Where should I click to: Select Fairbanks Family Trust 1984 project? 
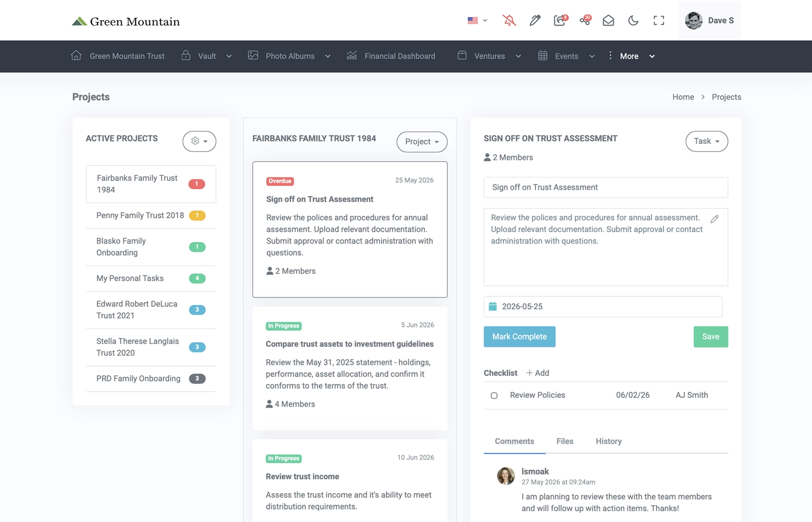(x=151, y=184)
